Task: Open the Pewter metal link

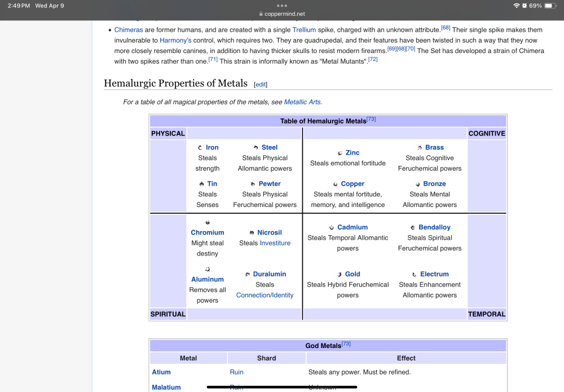Action: [270, 184]
